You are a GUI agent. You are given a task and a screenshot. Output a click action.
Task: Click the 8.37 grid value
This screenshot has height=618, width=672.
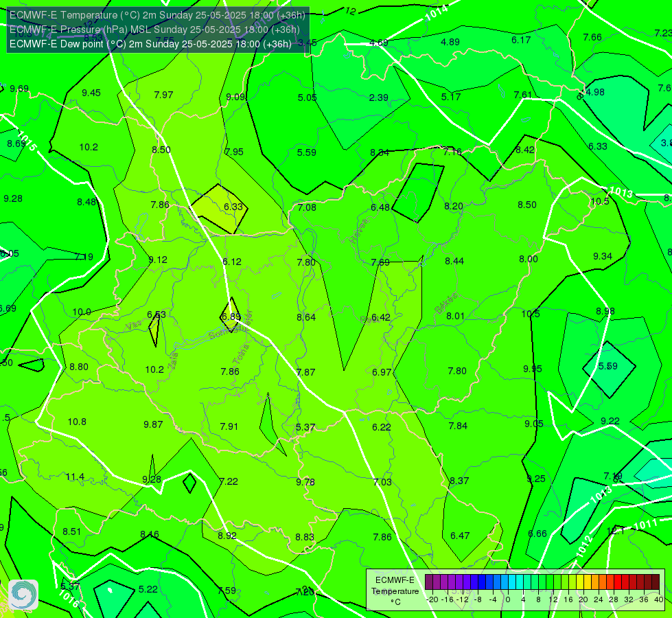click(459, 481)
